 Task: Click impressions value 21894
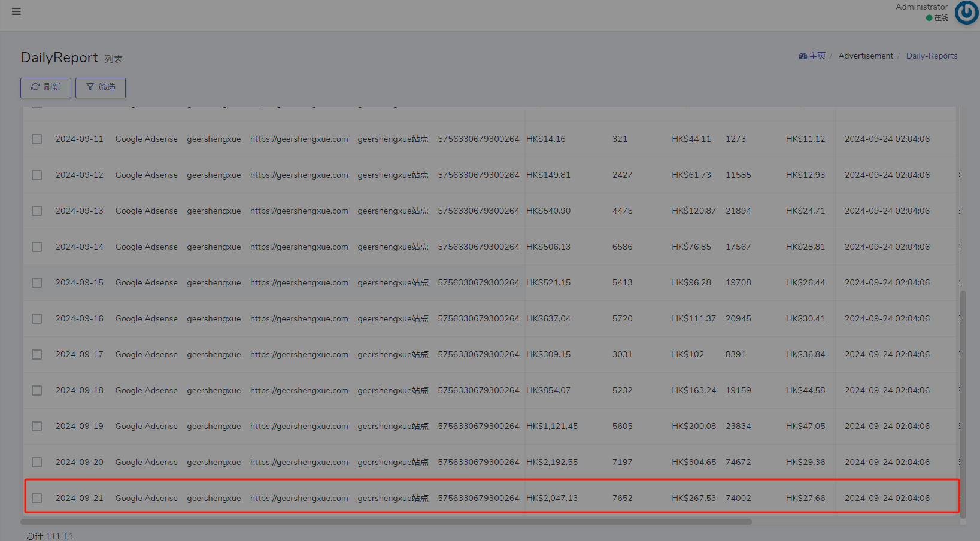[738, 211]
